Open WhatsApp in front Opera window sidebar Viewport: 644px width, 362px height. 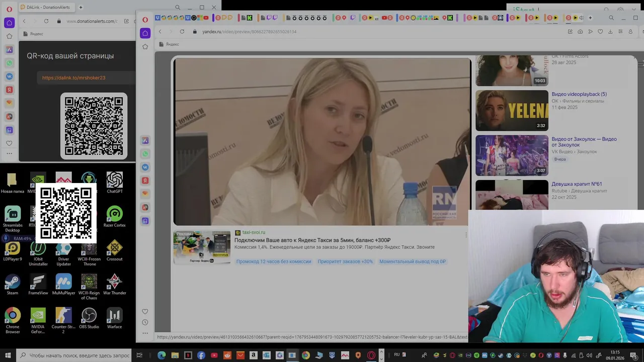[x=145, y=154]
